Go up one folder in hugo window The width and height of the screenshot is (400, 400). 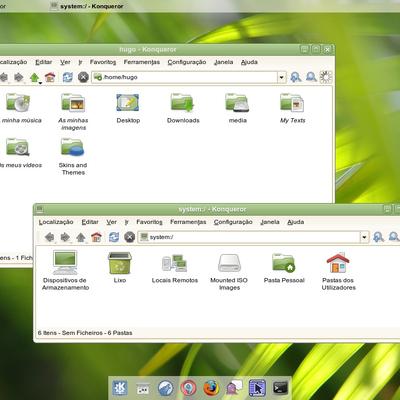(x=34, y=77)
